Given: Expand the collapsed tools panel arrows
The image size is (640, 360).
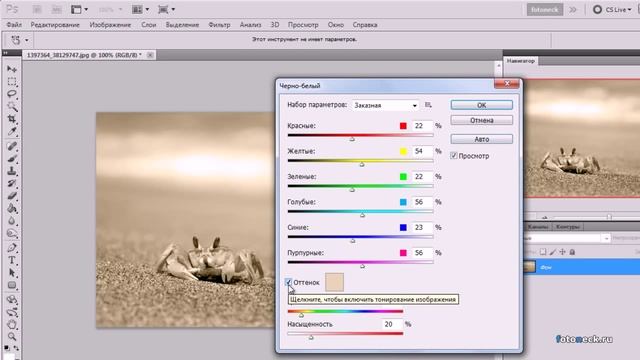Looking at the screenshot, I should click(5, 53).
